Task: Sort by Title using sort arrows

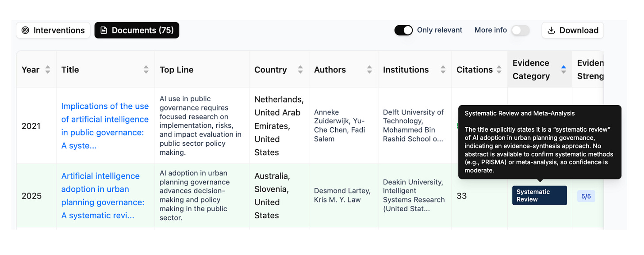Action: coord(146,69)
